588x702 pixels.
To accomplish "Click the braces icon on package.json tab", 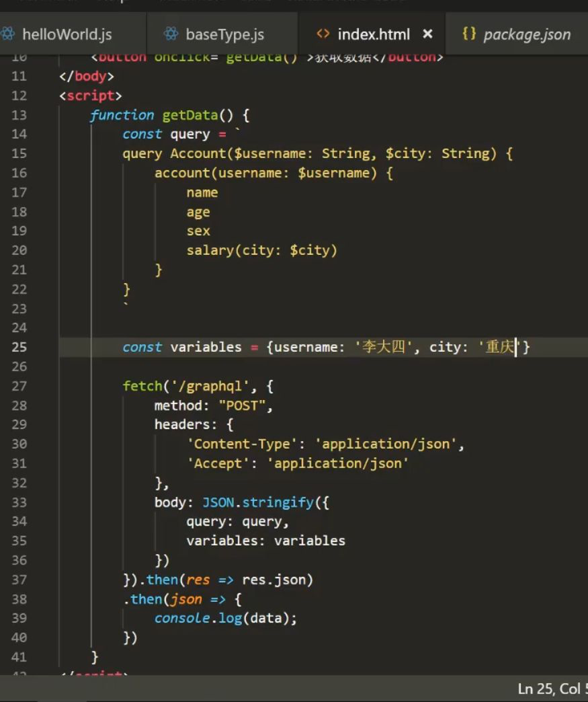I will pos(469,34).
